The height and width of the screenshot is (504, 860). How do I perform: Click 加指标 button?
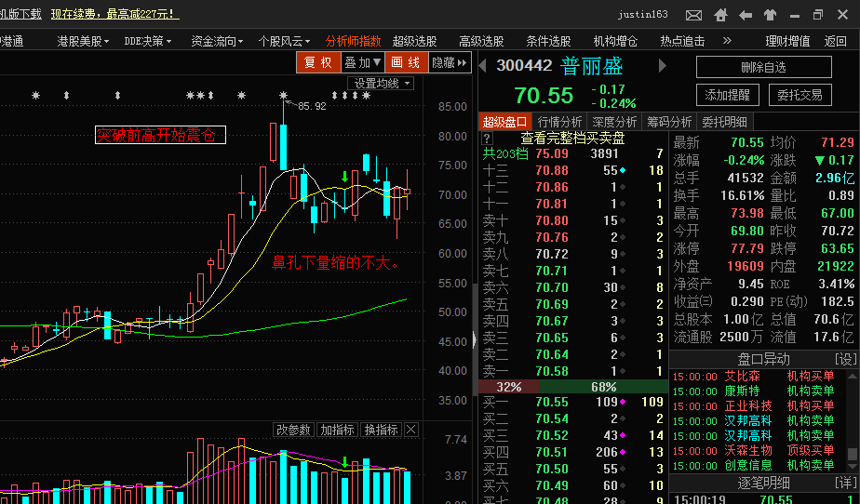(x=337, y=430)
